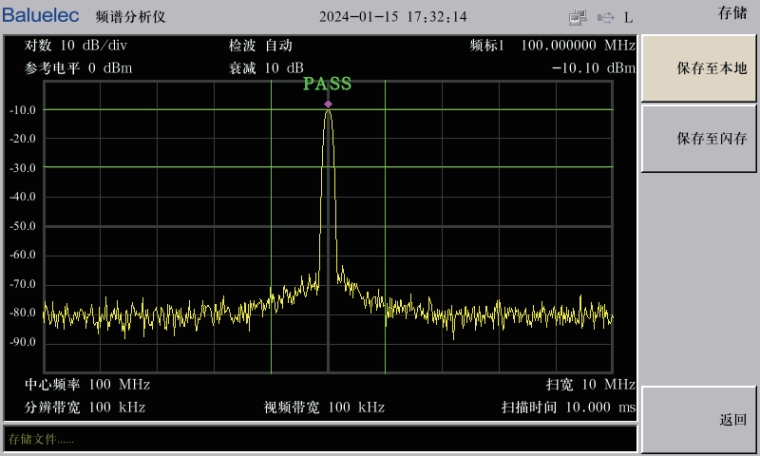Click the 存储文件 status input bar

coord(320,439)
